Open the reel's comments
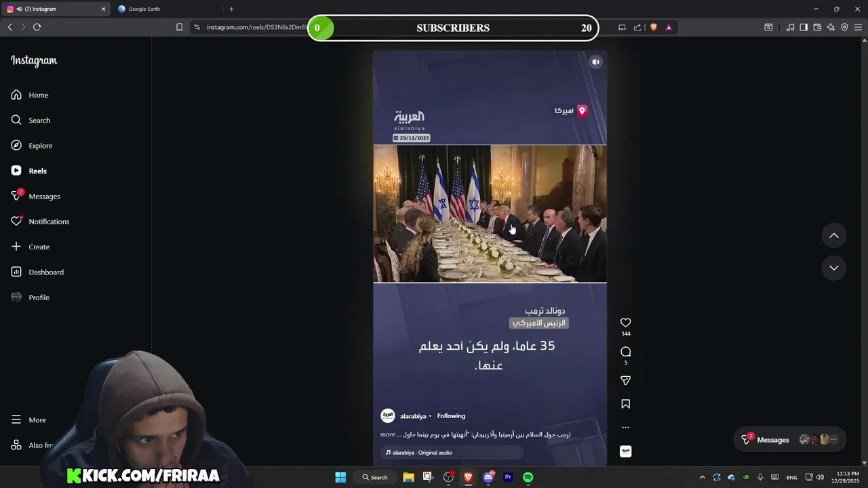This screenshot has height=488, width=868. point(625,352)
